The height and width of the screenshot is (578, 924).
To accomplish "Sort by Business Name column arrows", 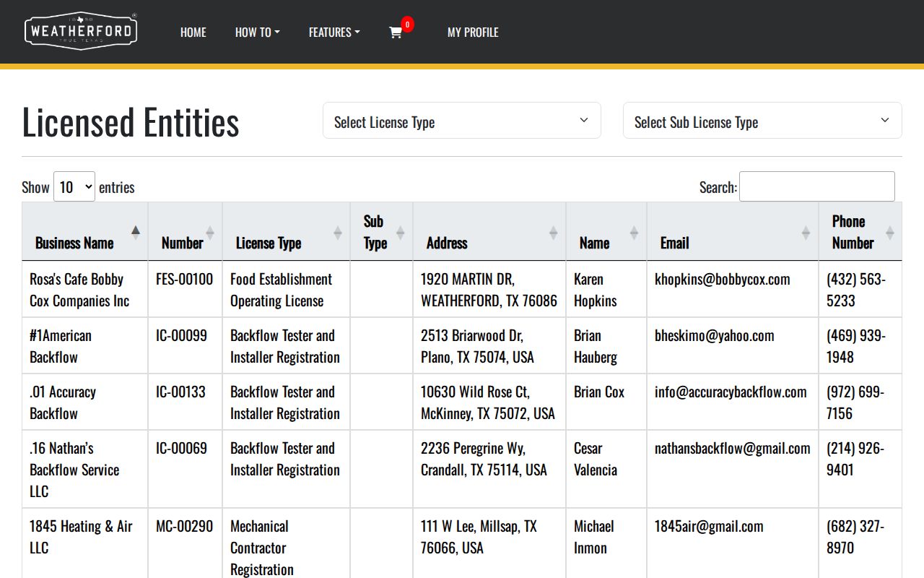I will tap(135, 232).
